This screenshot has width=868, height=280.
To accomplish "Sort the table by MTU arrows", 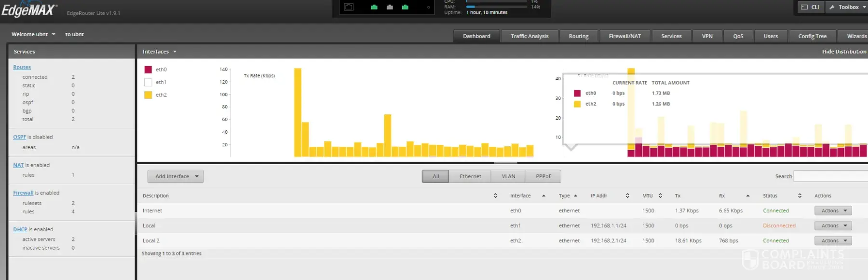I will pyautogui.click(x=660, y=196).
